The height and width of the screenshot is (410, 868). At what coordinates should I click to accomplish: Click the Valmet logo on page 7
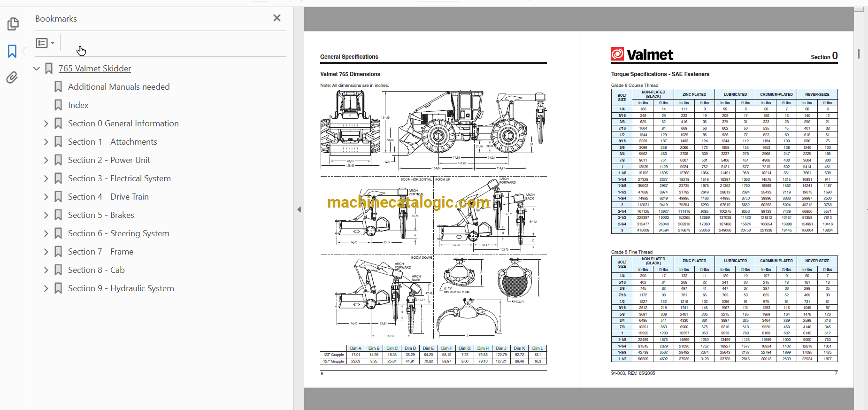pos(642,54)
